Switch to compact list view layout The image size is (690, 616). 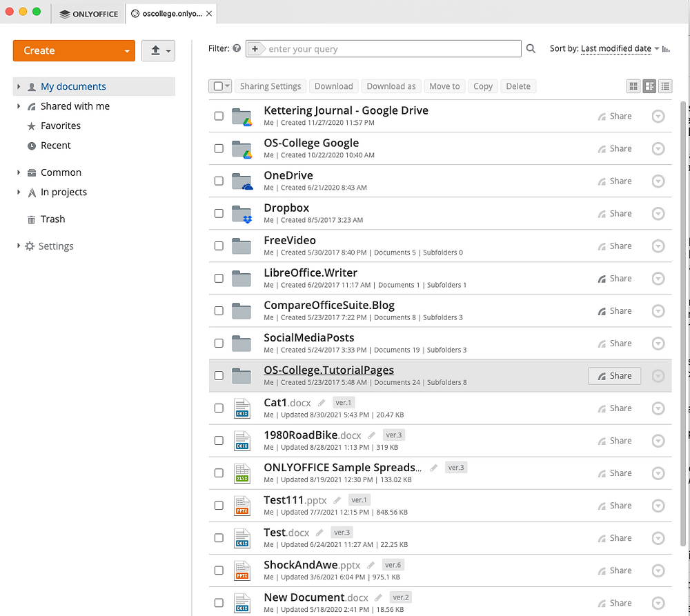pyautogui.click(x=666, y=86)
